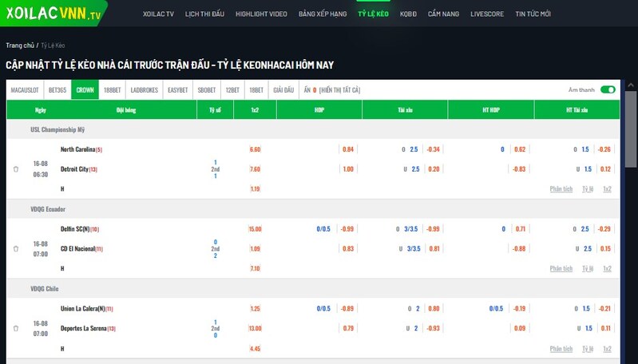
Task: Open Lịch Thi Đấu menu item
Action: click(x=204, y=14)
